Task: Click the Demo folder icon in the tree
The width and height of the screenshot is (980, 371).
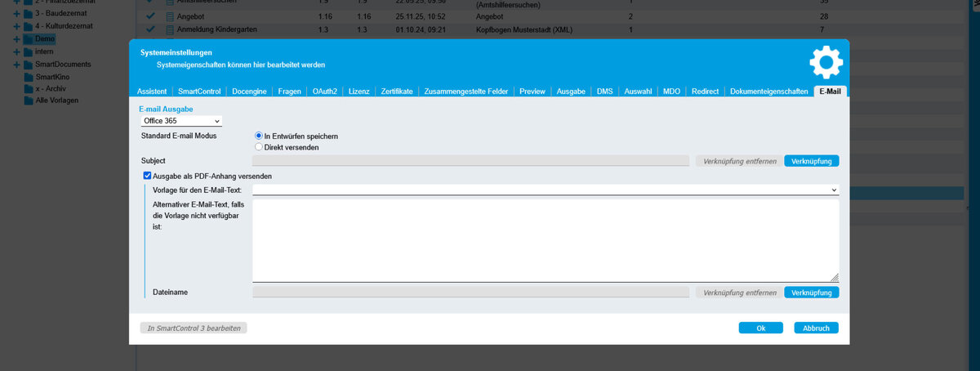Action: click(x=28, y=38)
